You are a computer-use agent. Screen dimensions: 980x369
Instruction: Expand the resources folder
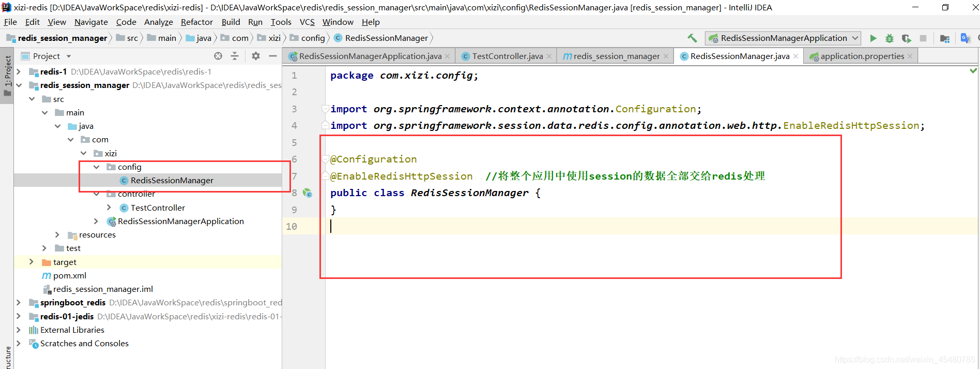pos(57,235)
